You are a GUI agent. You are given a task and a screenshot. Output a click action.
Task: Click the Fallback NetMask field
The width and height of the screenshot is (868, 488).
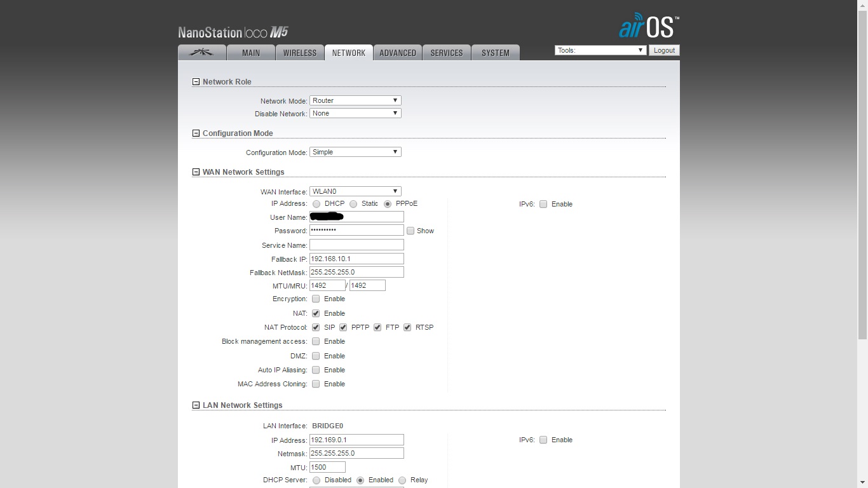pos(356,272)
